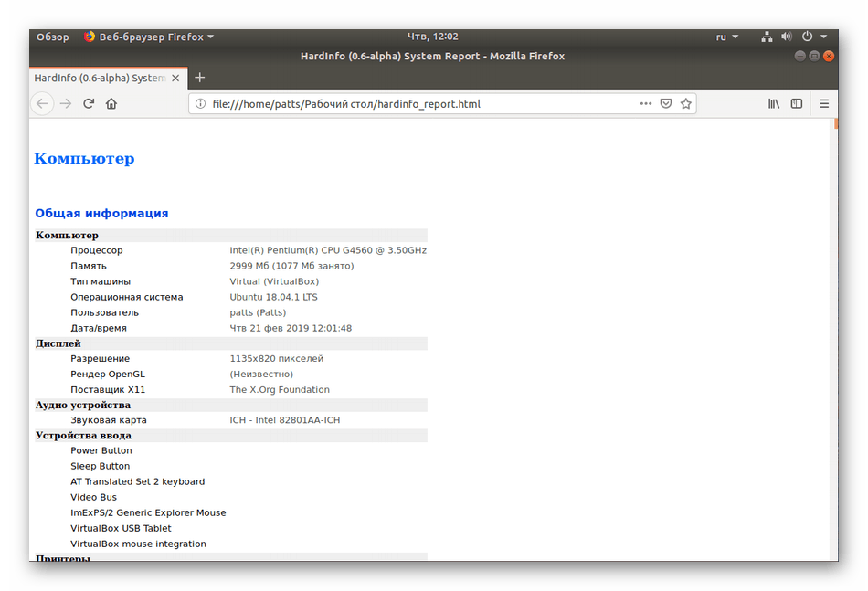
Task: Show sidebars icon in toolbar
Action: point(797,103)
